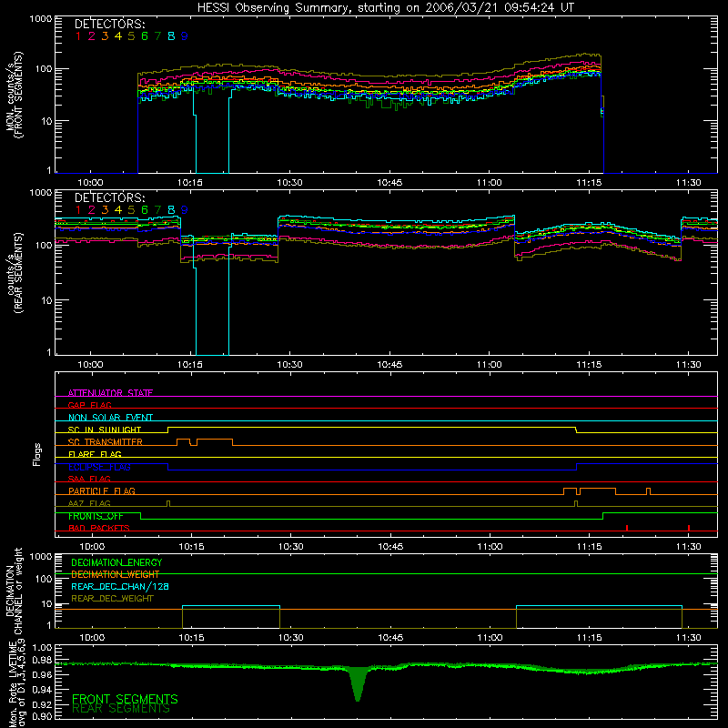Click the livetime dip near 10:40
Image resolution: width=728 pixels, height=728 pixels.
click(x=358, y=682)
